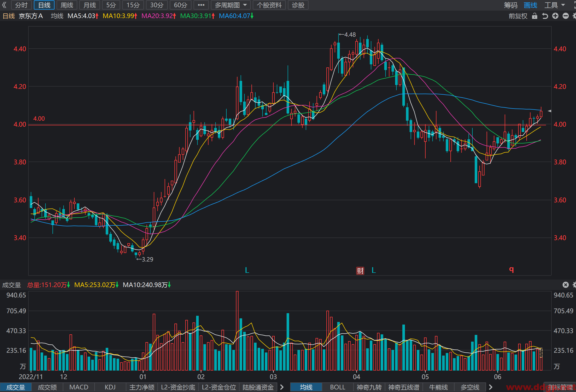Toggle the 画线 drawing mode
This screenshot has height=392, width=576.
531,5
